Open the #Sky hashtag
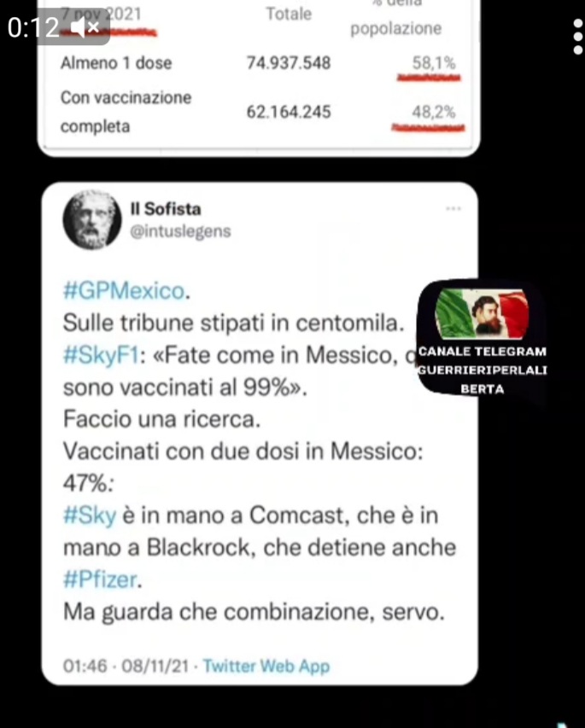Image resolution: width=585 pixels, height=728 pixels. pyautogui.click(x=90, y=516)
